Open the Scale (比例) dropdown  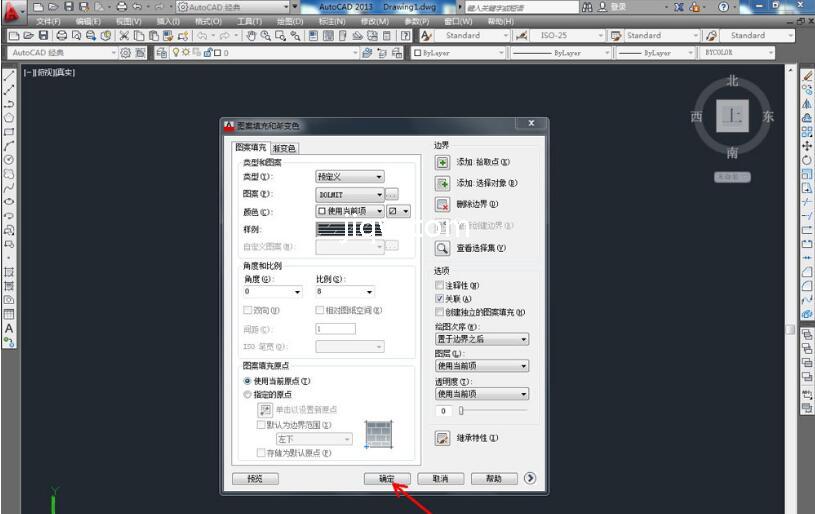(345, 292)
